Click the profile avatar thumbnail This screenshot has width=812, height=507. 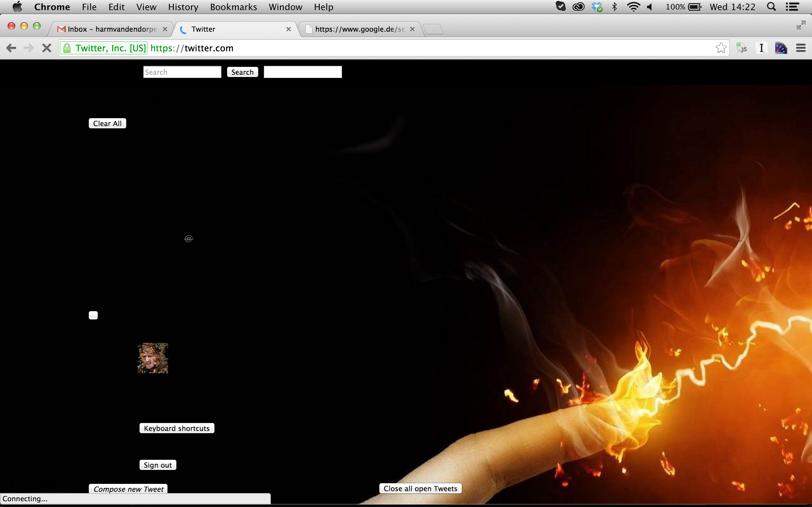click(x=153, y=358)
